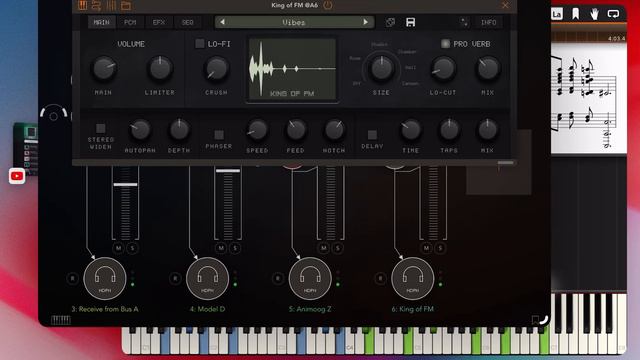Image resolution: width=640 pixels, height=360 pixels.
Task: Toggle the King of FM power icon
Action: click(x=328, y=5)
